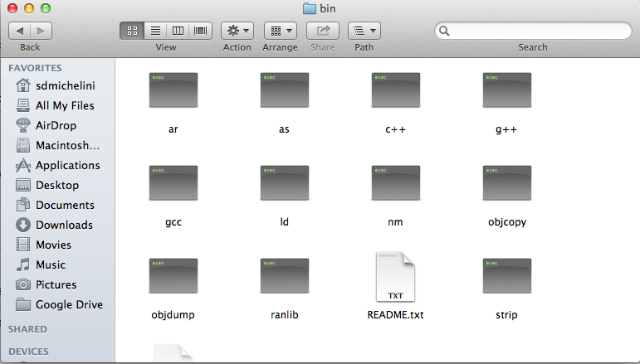
Task: Select the g++ executable icon
Action: pyautogui.click(x=505, y=90)
